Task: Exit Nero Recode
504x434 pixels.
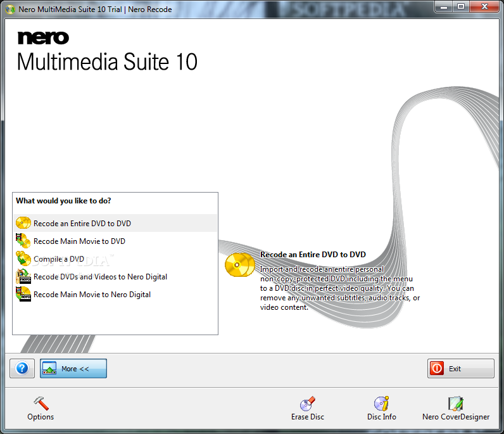Action: pyautogui.click(x=460, y=368)
